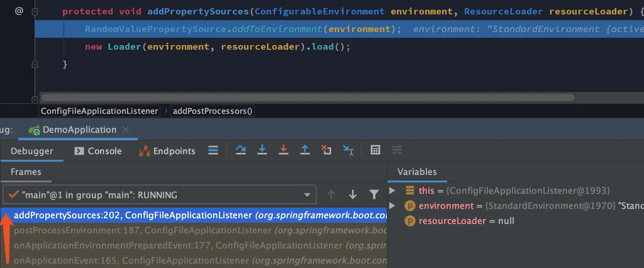Close the DemoApplication debug tab
The image size is (644, 268).
pos(126,130)
